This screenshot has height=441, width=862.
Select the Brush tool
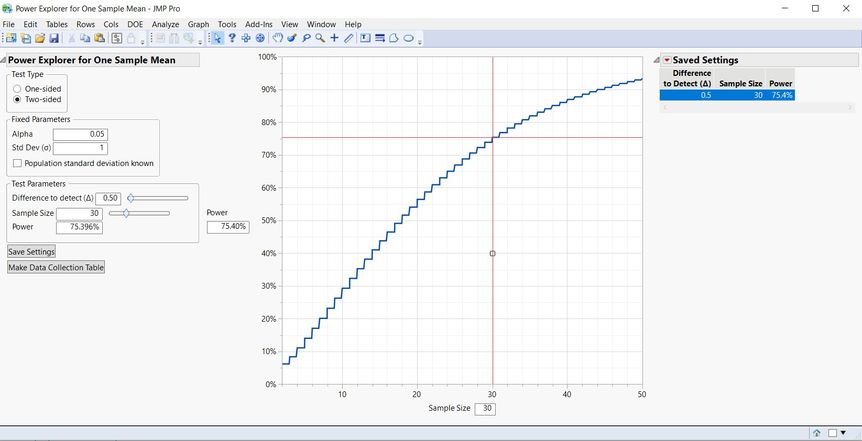pyautogui.click(x=292, y=38)
